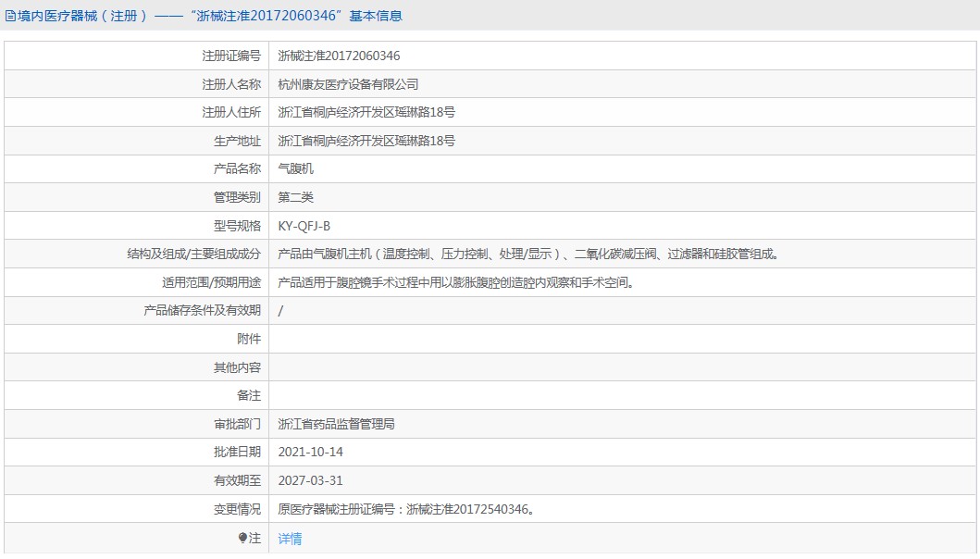The width and height of the screenshot is (980, 559).
Task: Select intended use text 产品适用于腹腔镜手术
Action: pos(457,282)
